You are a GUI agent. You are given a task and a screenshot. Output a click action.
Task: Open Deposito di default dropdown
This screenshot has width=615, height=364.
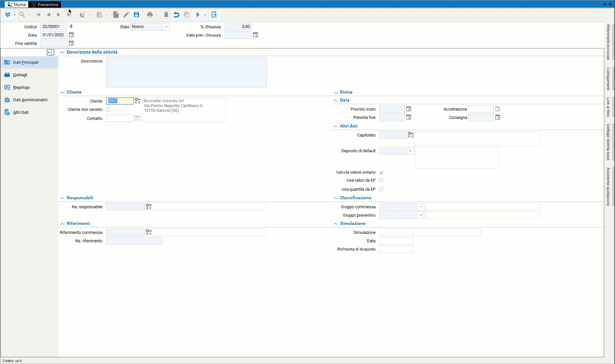tap(410, 151)
